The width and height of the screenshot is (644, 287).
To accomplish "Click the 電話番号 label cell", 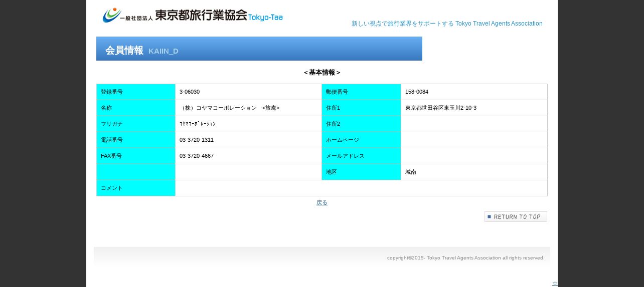I will click(136, 140).
